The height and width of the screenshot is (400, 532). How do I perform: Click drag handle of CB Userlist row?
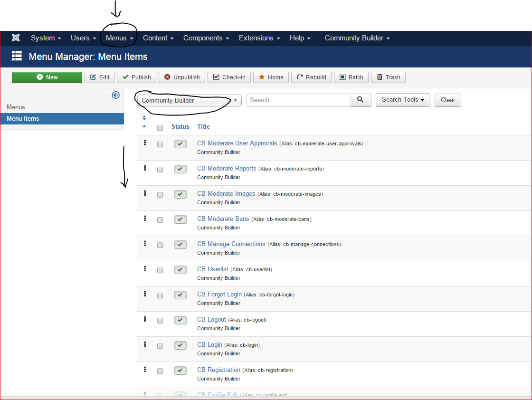(145, 269)
